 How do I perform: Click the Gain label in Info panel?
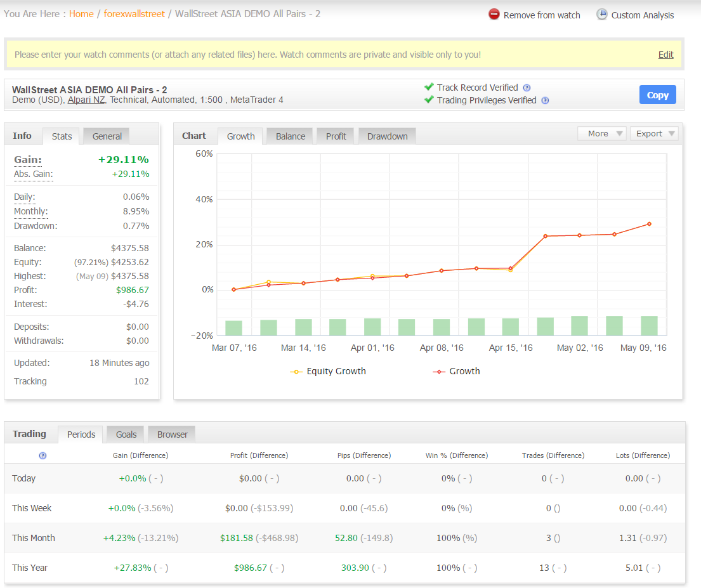pos(28,160)
